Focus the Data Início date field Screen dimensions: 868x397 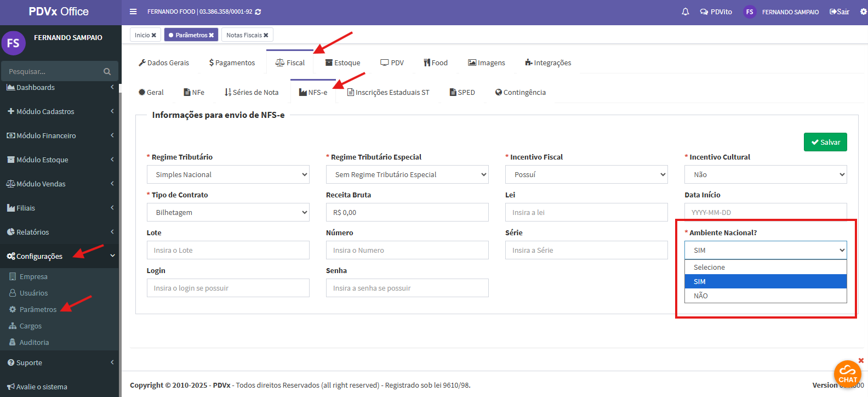pos(765,212)
